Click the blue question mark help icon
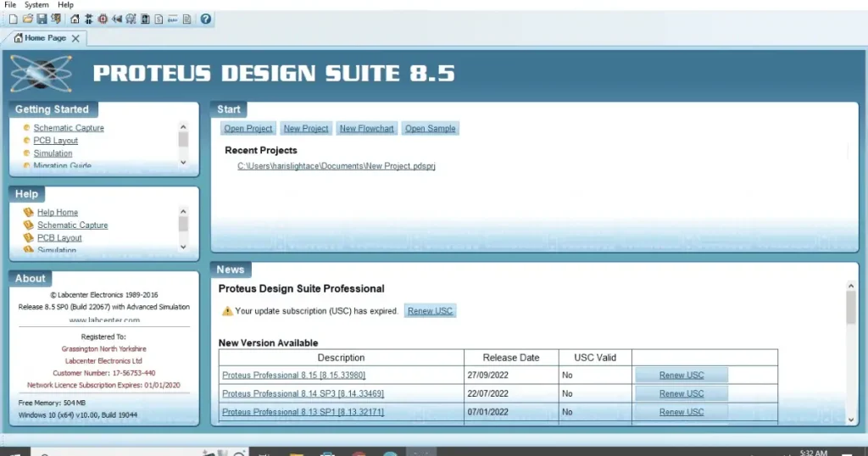868x456 pixels. click(205, 19)
